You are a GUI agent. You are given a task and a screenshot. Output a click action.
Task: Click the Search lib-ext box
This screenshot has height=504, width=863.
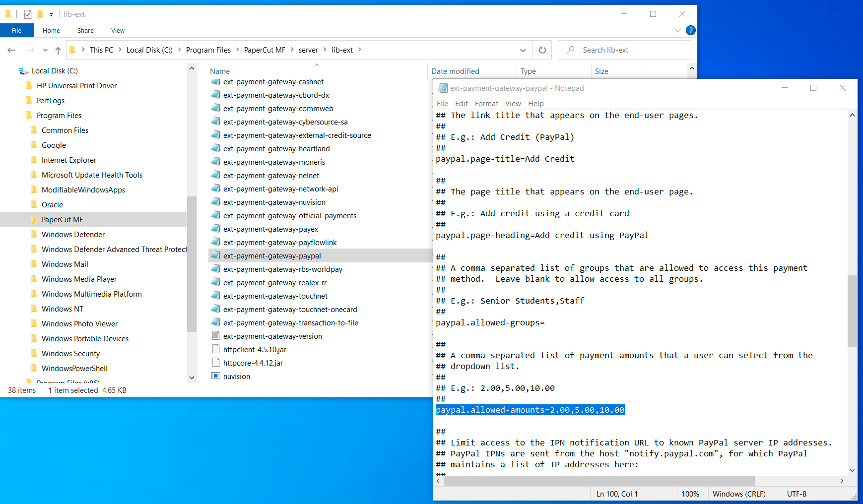pyautogui.click(x=624, y=50)
